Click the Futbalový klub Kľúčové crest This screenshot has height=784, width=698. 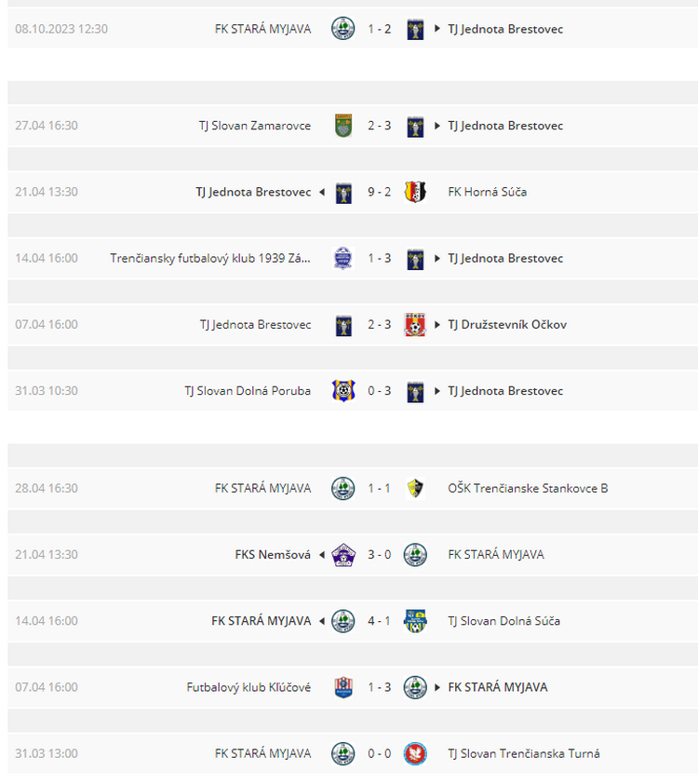(343, 687)
